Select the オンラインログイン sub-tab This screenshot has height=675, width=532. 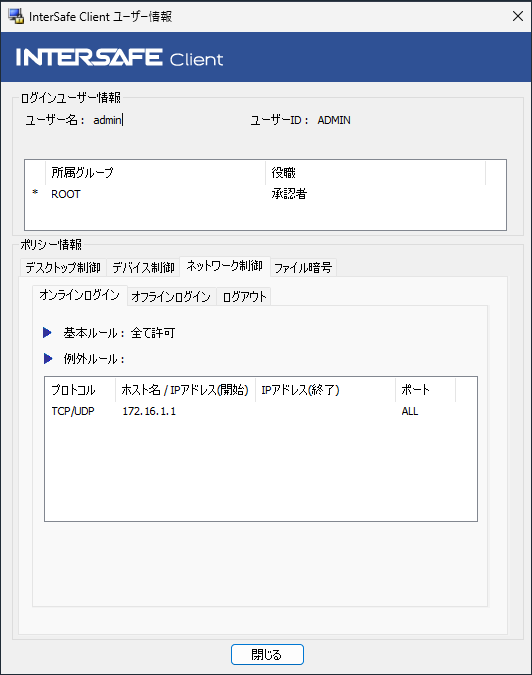point(80,295)
